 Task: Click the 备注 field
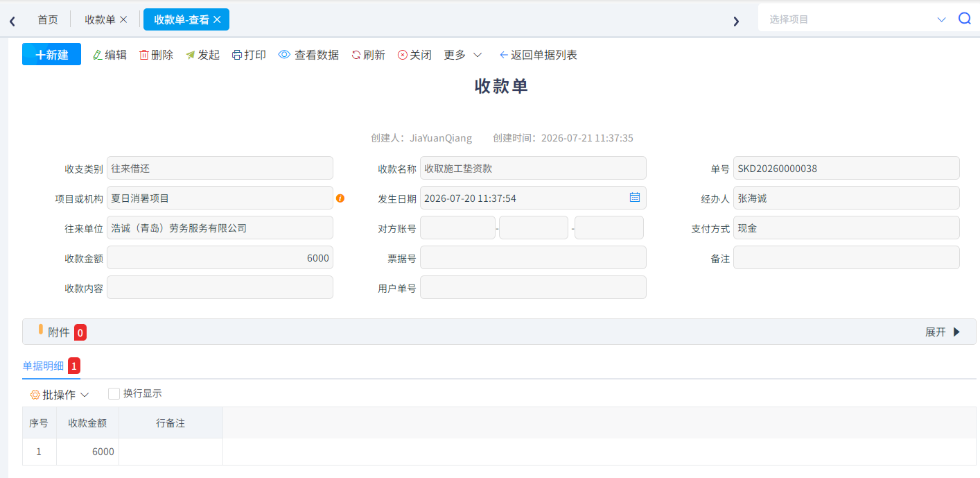pos(846,257)
